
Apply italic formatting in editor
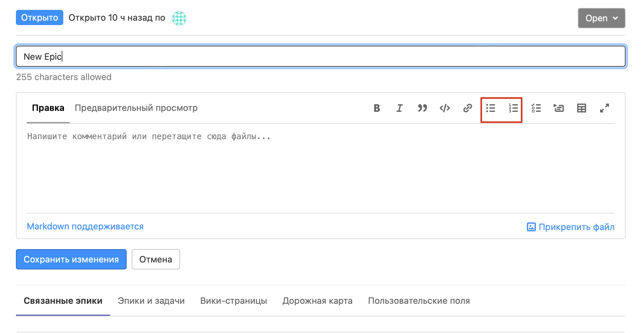tap(399, 108)
